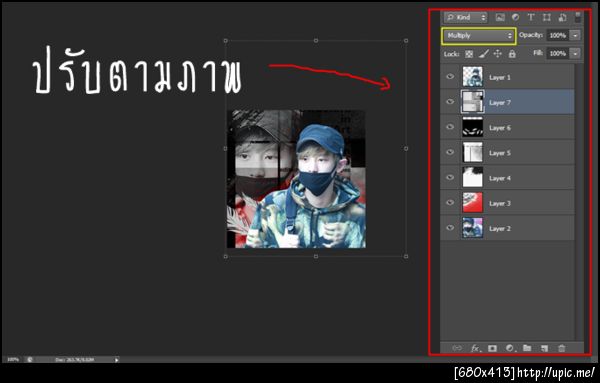
Task: Select the Layer 5 name text
Action: (x=500, y=153)
